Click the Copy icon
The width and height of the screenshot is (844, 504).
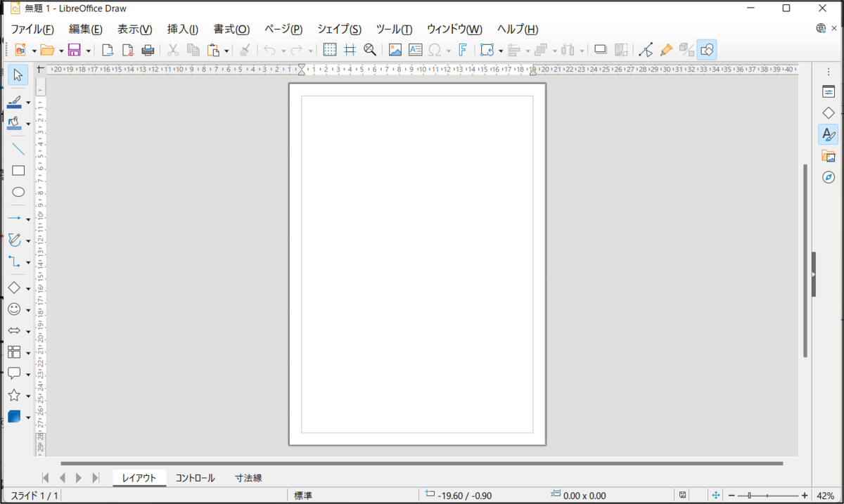click(x=193, y=50)
